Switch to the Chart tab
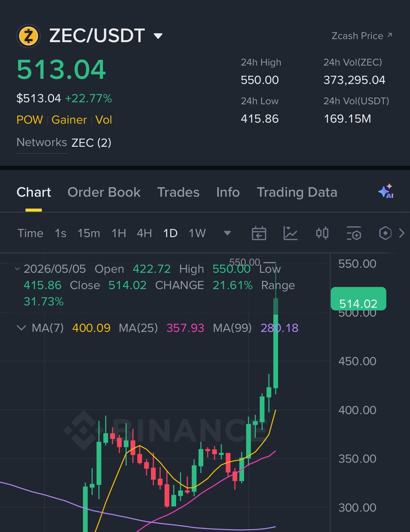The width and height of the screenshot is (410, 532). 34,192
